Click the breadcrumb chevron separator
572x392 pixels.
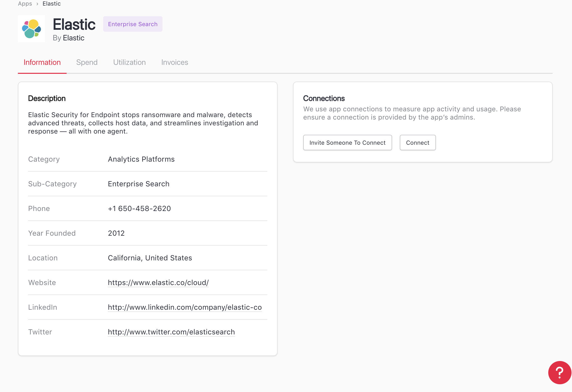[37, 4]
